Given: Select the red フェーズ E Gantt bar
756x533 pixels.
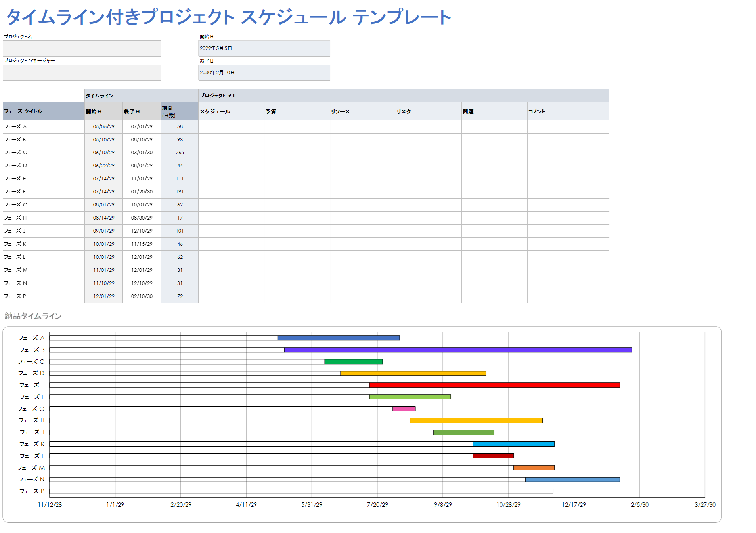Looking at the screenshot, I should [x=494, y=385].
